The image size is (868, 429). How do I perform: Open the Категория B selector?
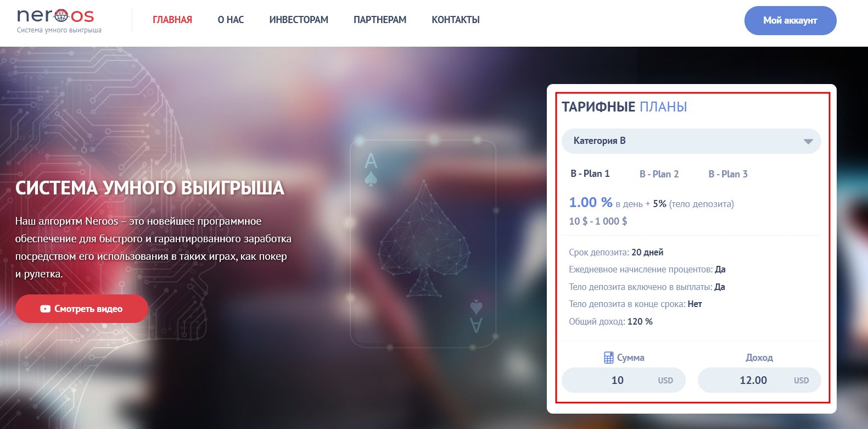tap(691, 141)
